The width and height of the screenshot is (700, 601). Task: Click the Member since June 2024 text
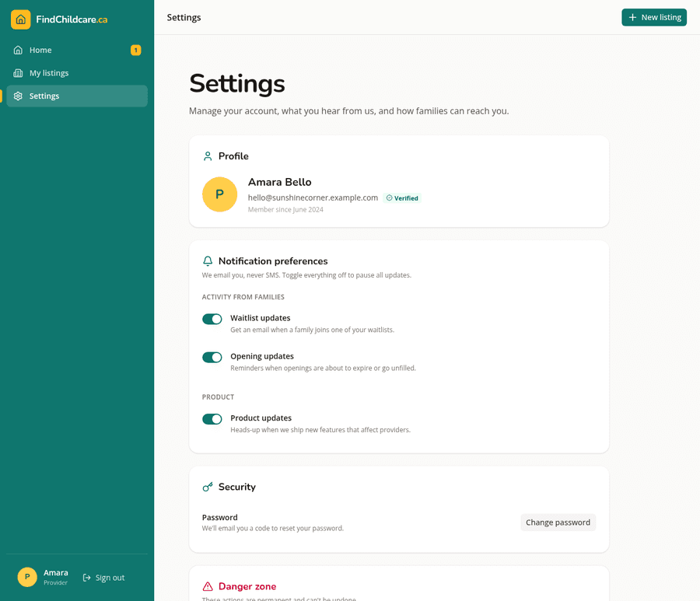285,210
